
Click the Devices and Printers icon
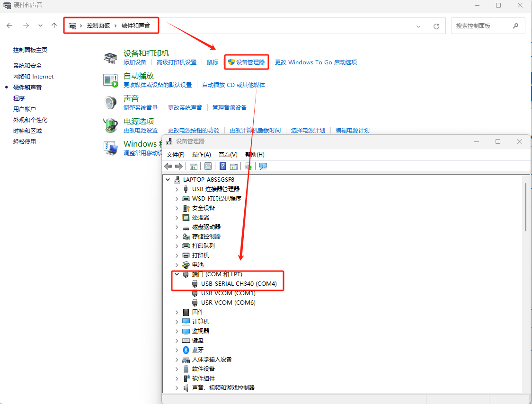[x=110, y=58]
